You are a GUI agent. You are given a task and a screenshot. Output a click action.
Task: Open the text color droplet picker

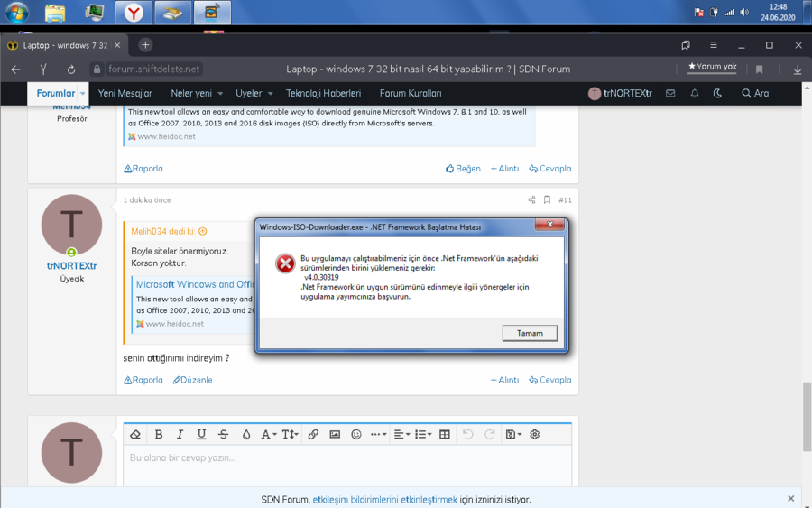246,435
